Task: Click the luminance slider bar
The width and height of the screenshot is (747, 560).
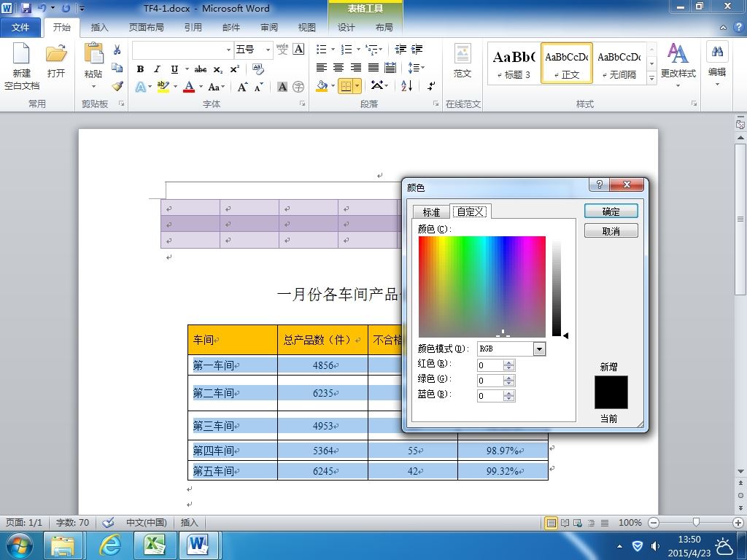Action: click(x=557, y=288)
